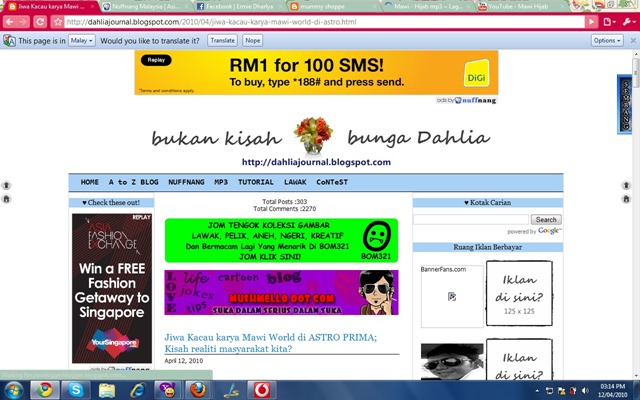Click the DiGi logo in the banner
640x400 pixels.
(x=476, y=73)
